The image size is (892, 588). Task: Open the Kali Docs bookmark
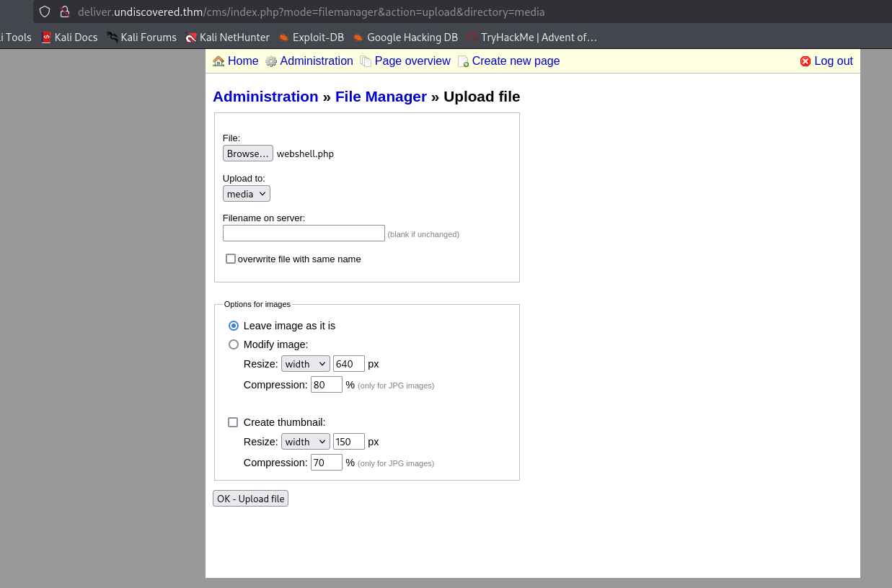click(x=69, y=37)
